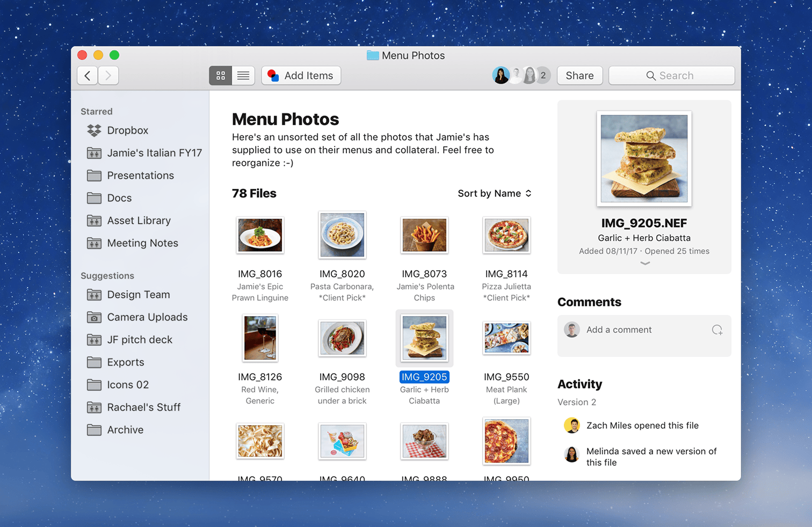812x527 pixels.
Task: Select Jamie's Italian FY17 shared folder
Action: [154, 153]
